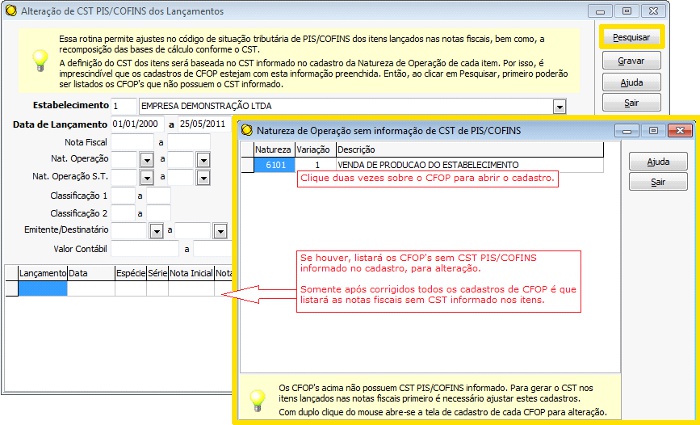Click the second Nota Fiscal field
700x425 pixels.
[189, 142]
